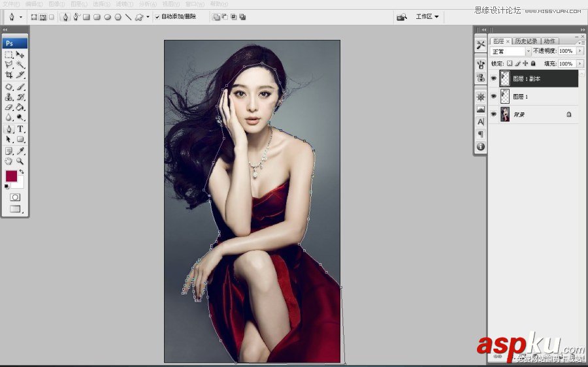588x367 pixels.
Task: Toggle lock transparent pixels
Action: (x=510, y=63)
